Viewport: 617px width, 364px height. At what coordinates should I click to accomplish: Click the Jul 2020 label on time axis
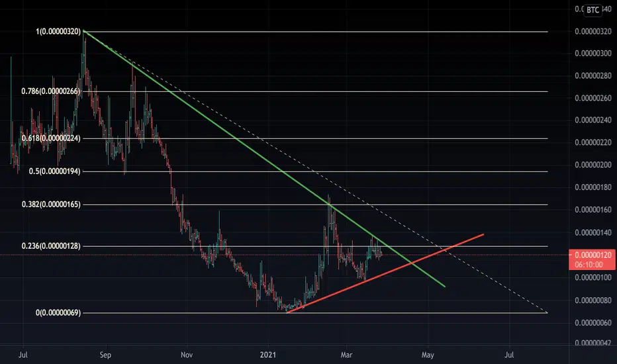(x=23, y=355)
